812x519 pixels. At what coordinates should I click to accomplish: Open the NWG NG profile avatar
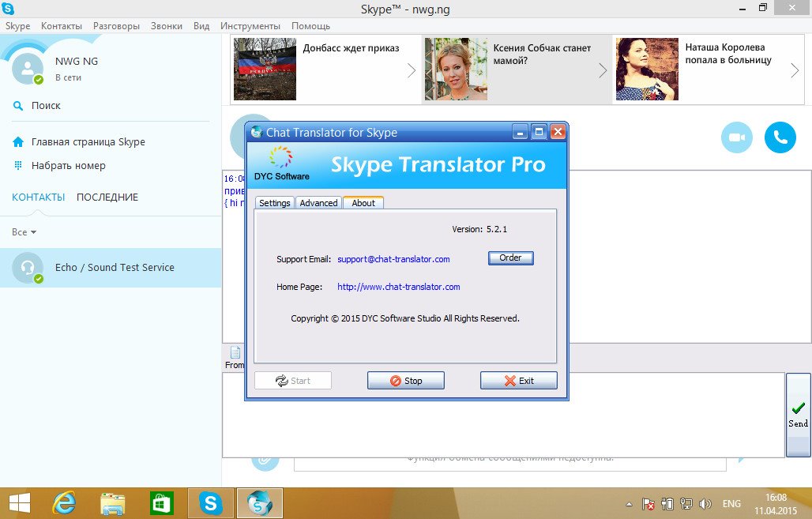tap(27, 68)
